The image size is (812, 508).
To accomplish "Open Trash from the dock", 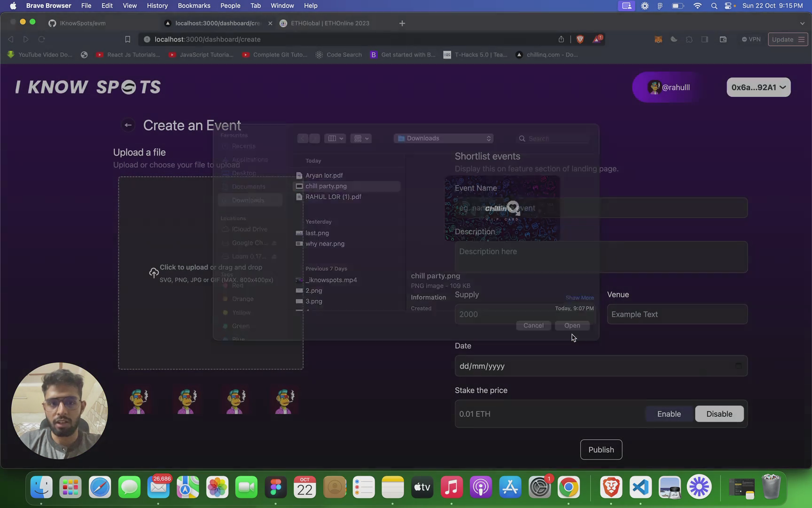I will (771, 487).
